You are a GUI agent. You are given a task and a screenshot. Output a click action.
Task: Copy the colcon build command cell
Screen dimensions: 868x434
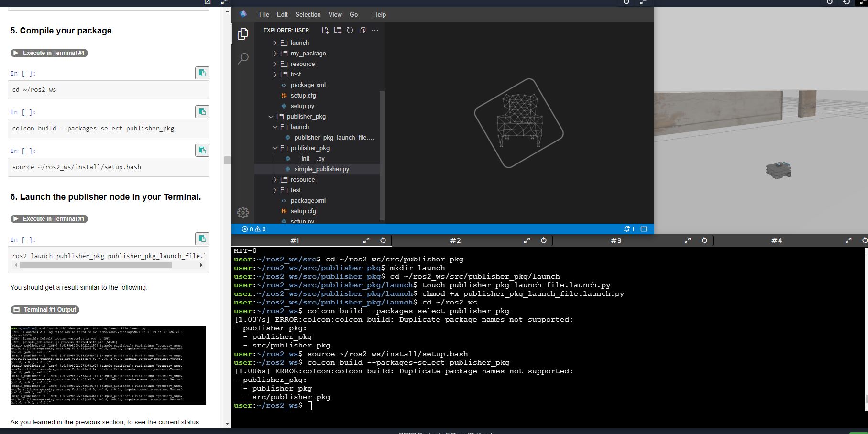202,111
